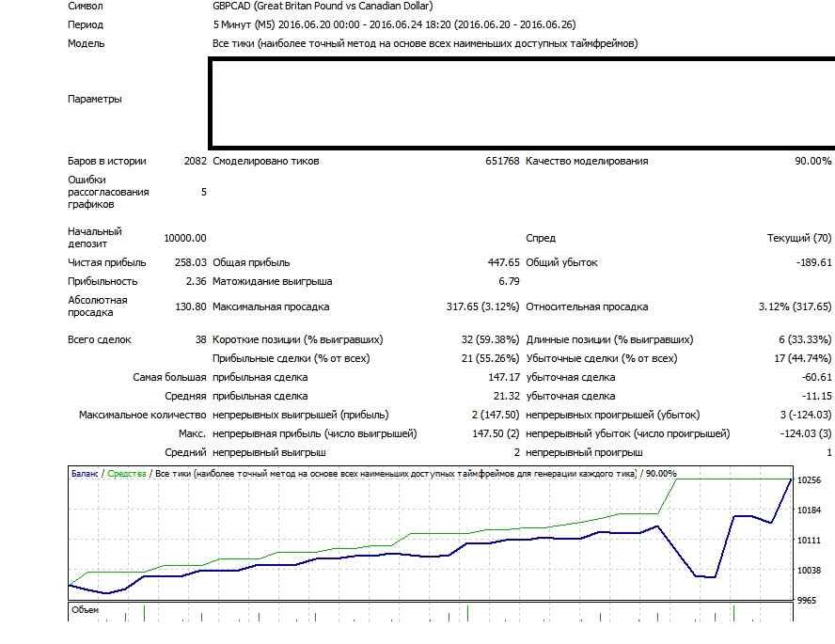Click consecutive wins value 2 (147.50)
This screenshot has width=835, height=644.
point(496,415)
